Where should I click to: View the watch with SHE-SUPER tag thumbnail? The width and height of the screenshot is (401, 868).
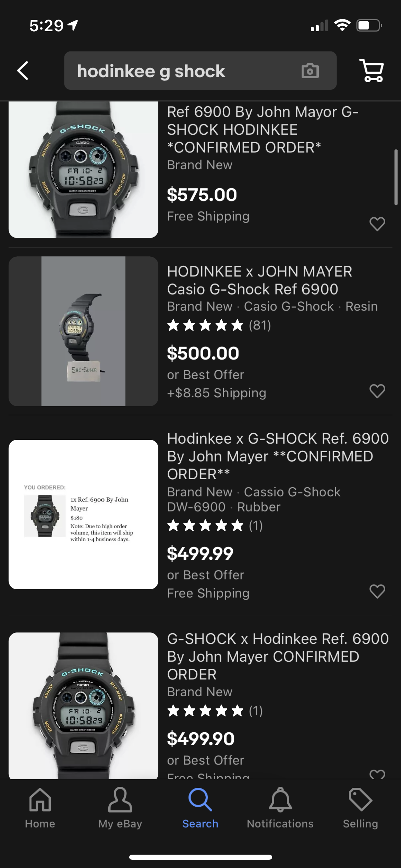83,331
